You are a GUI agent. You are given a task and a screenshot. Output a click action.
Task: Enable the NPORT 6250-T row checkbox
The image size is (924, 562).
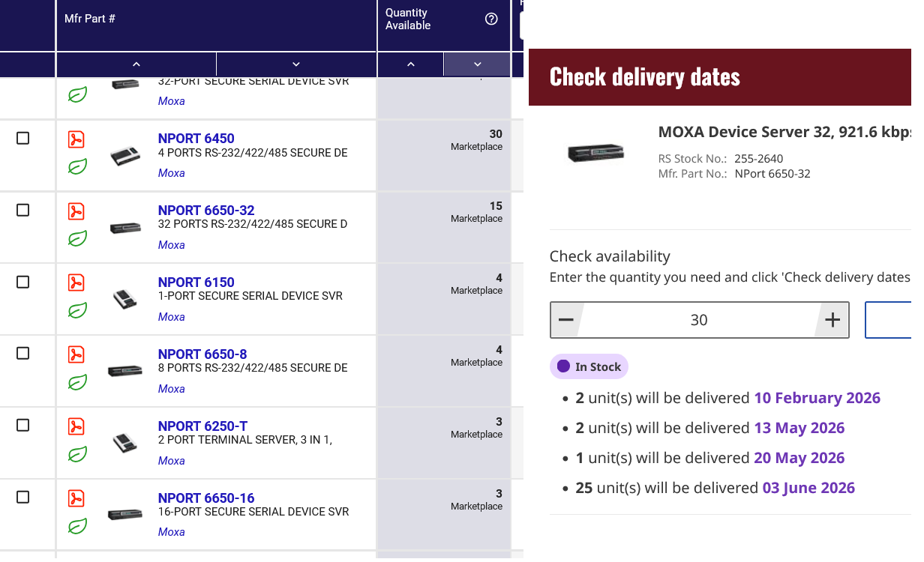point(23,425)
